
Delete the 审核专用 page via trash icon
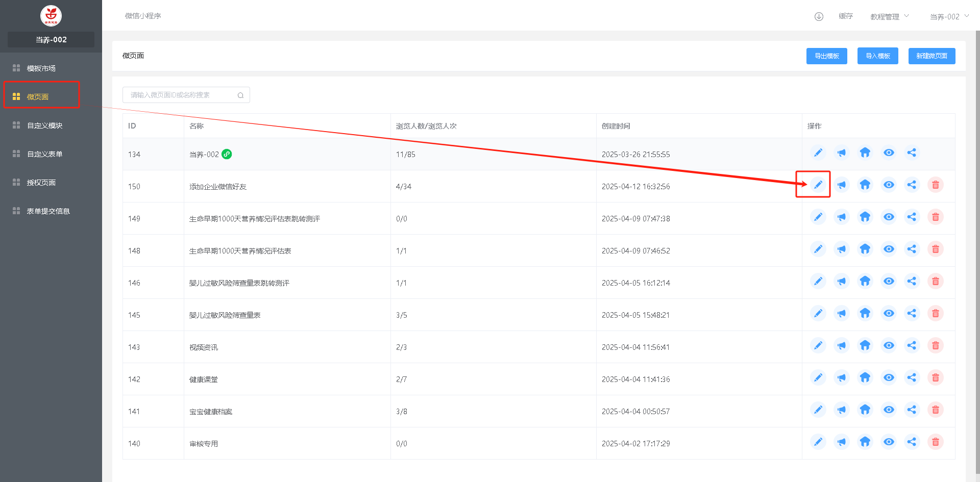pos(935,442)
